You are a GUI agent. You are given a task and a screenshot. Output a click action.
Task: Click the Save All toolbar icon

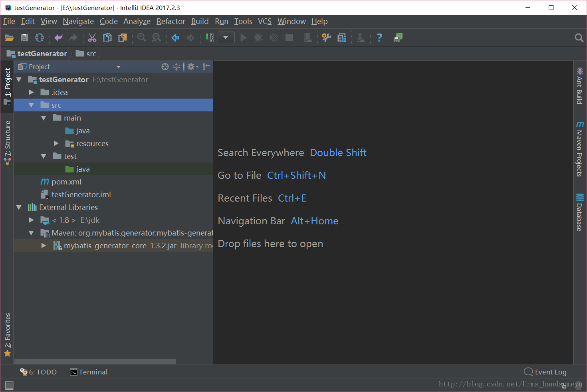point(24,38)
